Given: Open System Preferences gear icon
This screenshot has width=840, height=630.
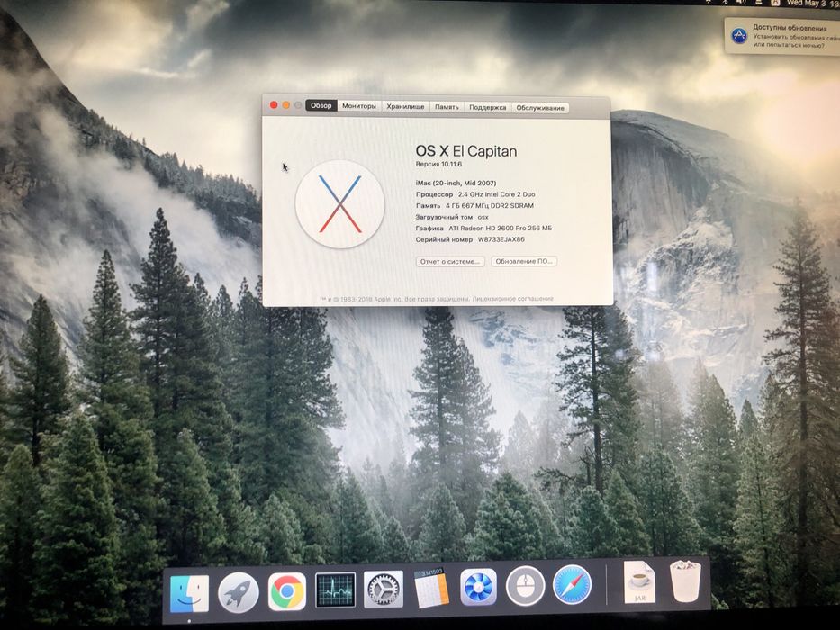Looking at the screenshot, I should [383, 589].
